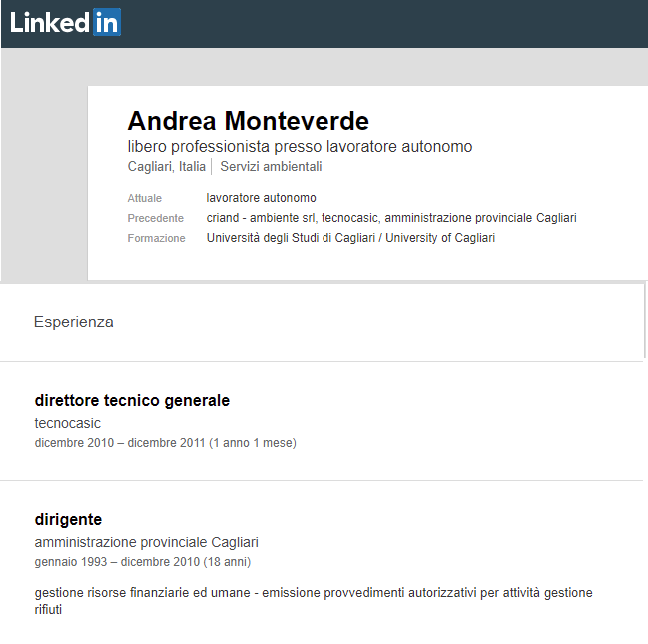Click the dicembre 2010 – dicembre 2011 date range
Screen dimensions: 648x644
pos(166,443)
